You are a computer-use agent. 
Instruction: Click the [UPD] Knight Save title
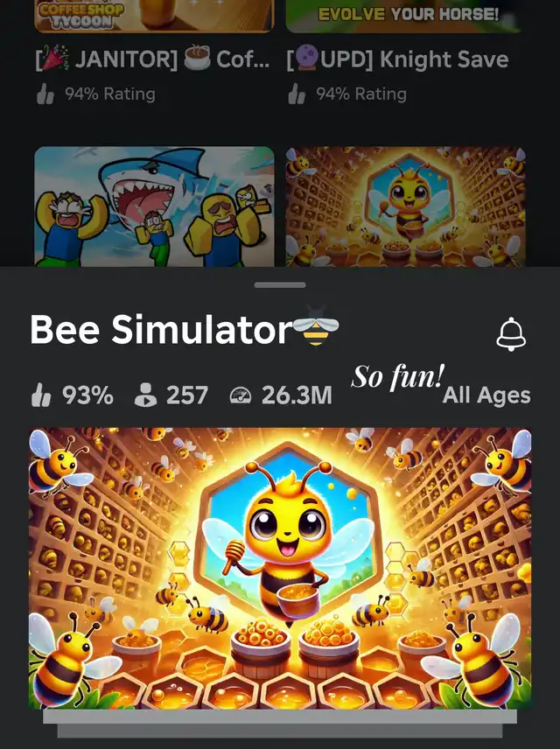pyautogui.click(x=397, y=59)
